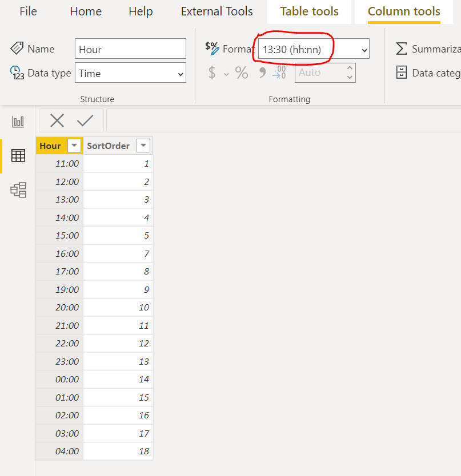Edit the column Name field Hour
Viewport: 461px width, 476px height.
click(x=130, y=49)
